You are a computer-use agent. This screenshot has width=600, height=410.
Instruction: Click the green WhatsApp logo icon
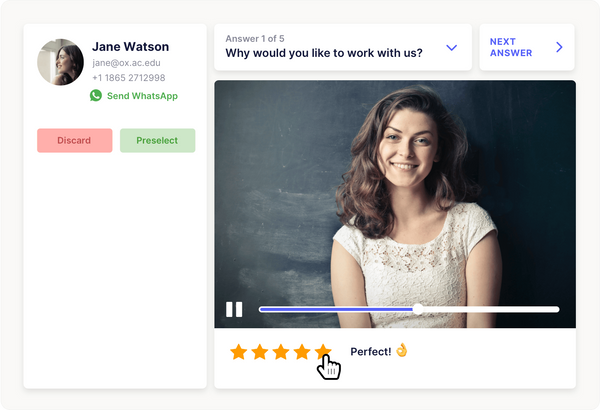(x=96, y=96)
